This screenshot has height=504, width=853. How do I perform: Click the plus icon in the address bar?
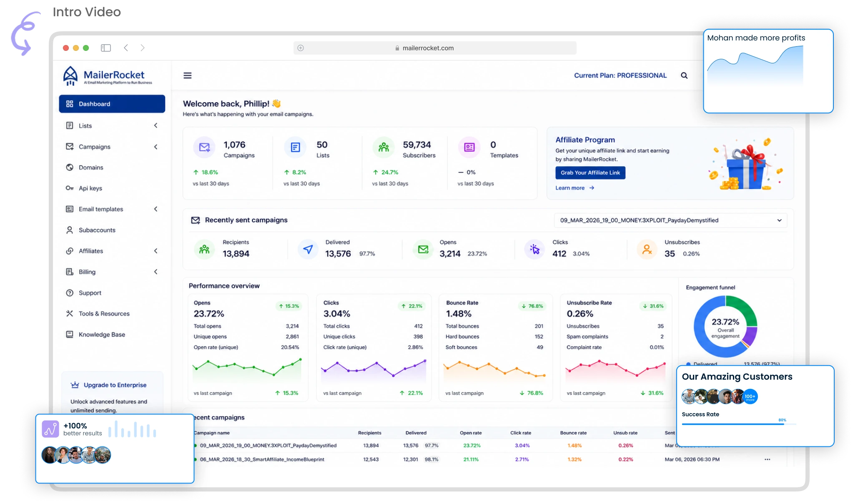[301, 48]
